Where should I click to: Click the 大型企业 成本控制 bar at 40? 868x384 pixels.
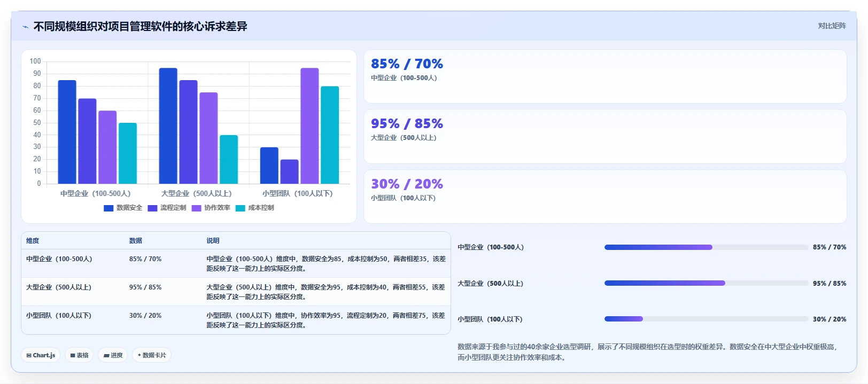[x=229, y=160]
